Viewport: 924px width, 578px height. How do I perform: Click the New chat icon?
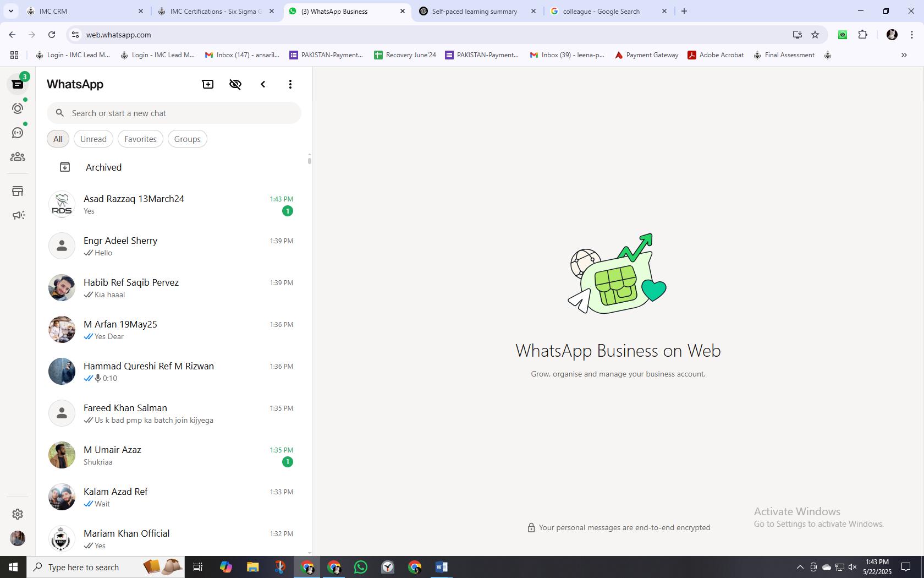(x=208, y=84)
